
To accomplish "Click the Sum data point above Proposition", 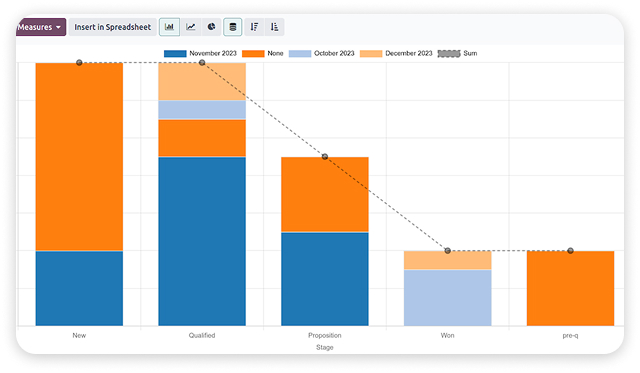I will [325, 157].
